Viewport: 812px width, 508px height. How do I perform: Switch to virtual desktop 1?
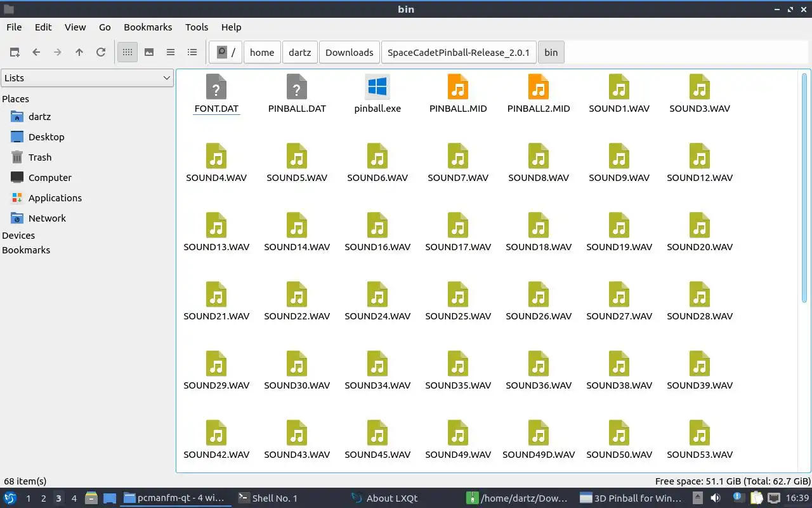[x=28, y=498]
